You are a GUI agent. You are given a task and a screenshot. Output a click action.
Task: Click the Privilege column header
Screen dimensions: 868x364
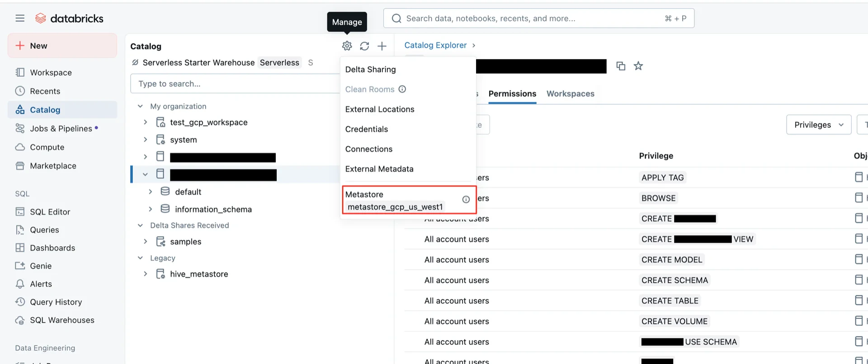pyautogui.click(x=656, y=156)
